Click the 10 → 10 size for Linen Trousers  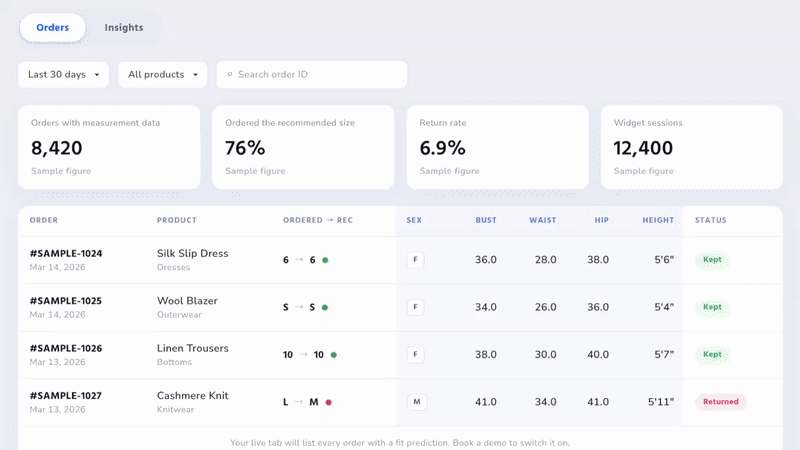[303, 355]
